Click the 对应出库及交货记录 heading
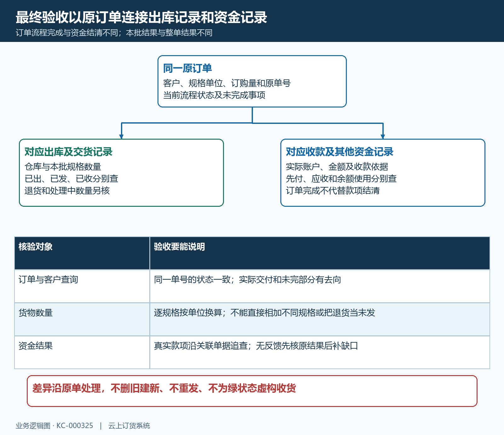This screenshot has height=435, width=504. [68, 152]
